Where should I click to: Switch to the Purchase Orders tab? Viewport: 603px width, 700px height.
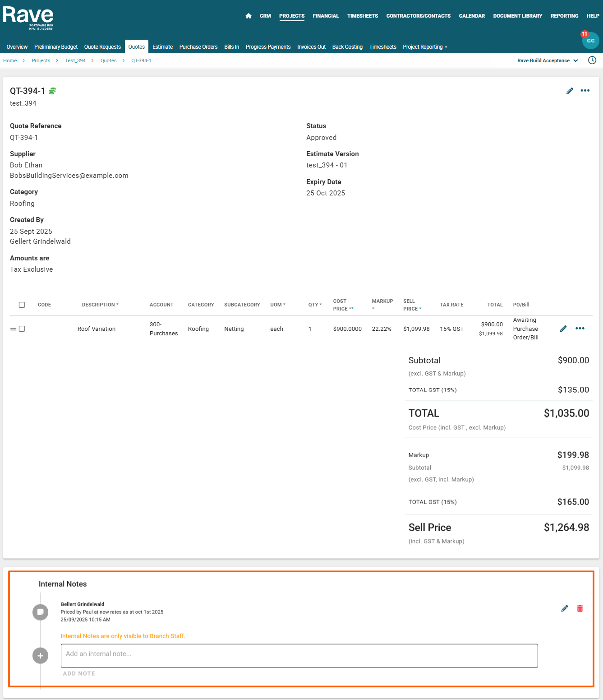(x=198, y=47)
